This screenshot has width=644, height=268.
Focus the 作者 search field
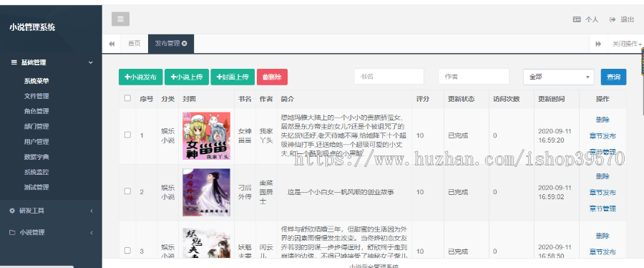pos(474,77)
